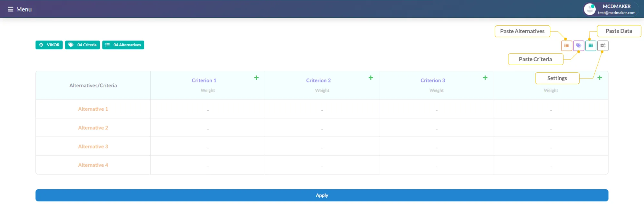
Task: Click Alternative 2 cell under Criterion 1
Action: pos(208,128)
